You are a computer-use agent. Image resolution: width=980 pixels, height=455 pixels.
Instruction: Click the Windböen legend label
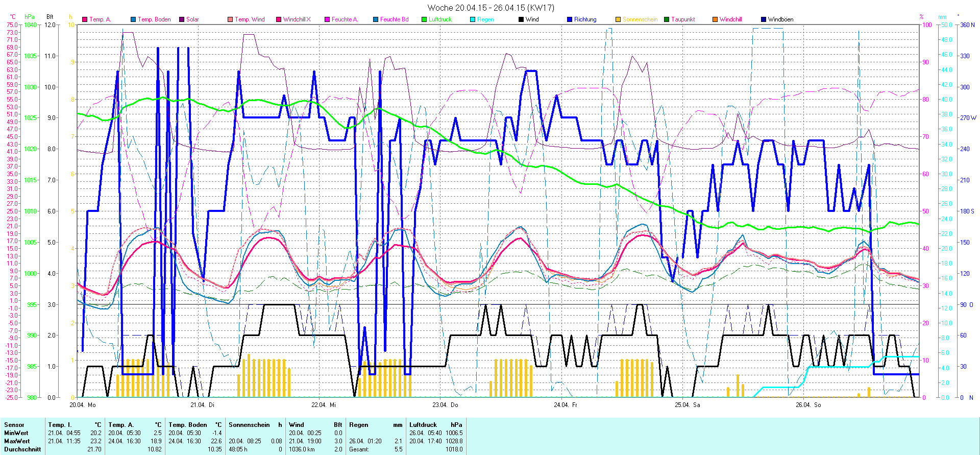tap(780, 19)
